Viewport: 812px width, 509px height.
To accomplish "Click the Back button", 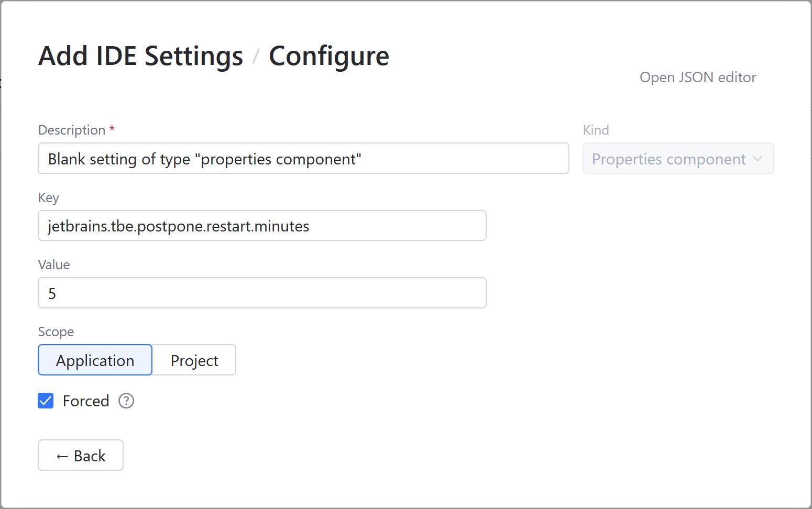I will 80,455.
